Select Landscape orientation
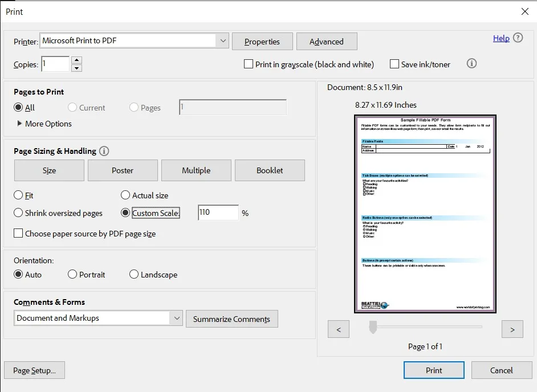537x392 pixels. tap(135, 275)
